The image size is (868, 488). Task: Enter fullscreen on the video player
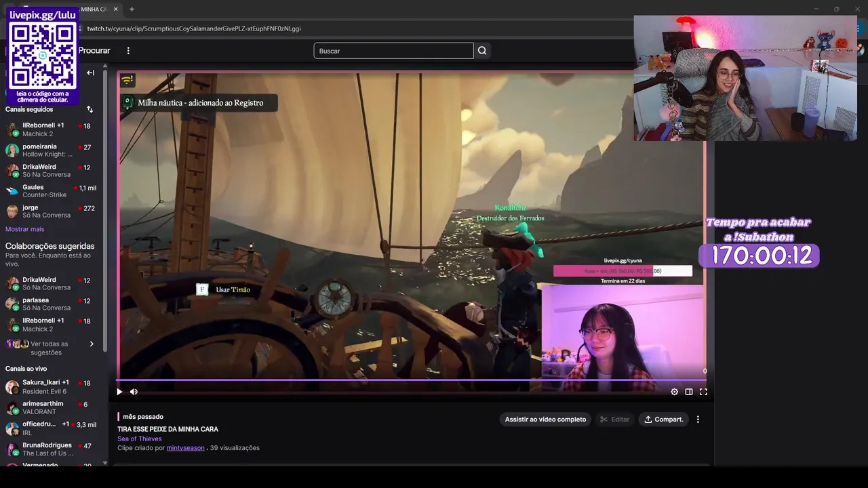coord(703,392)
